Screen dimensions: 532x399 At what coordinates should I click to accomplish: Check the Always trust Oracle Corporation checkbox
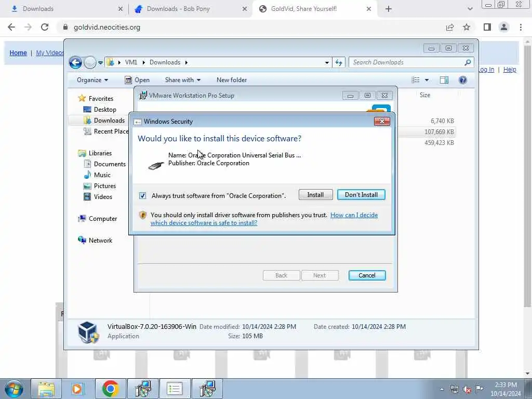142,195
